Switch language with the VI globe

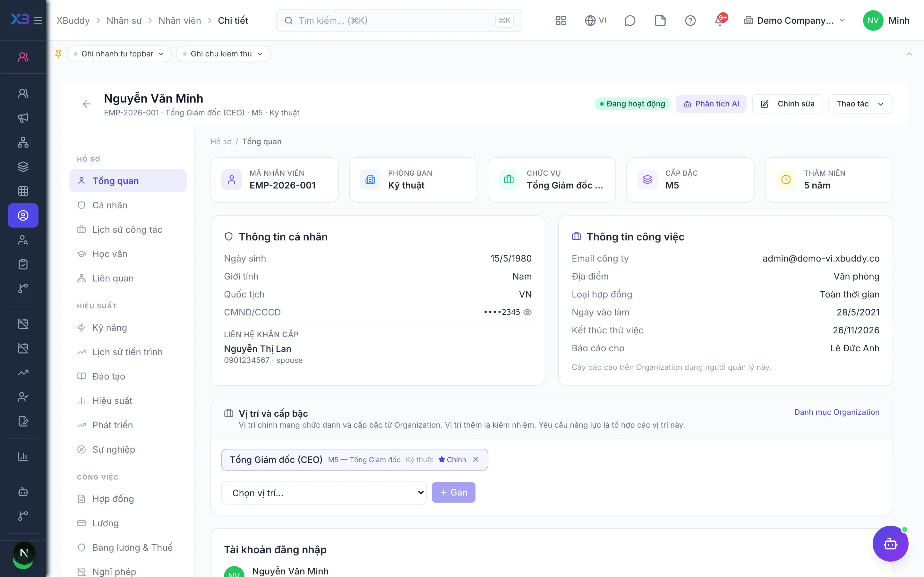[x=595, y=21]
